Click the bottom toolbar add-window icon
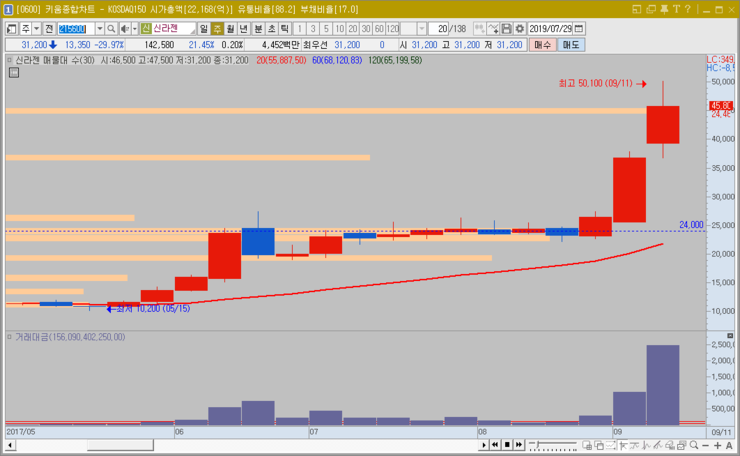The image size is (740, 456). coord(587,445)
